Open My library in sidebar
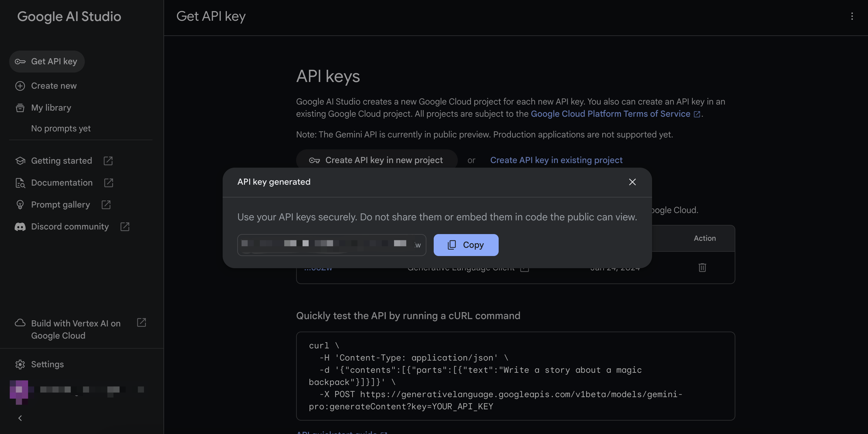 51,108
